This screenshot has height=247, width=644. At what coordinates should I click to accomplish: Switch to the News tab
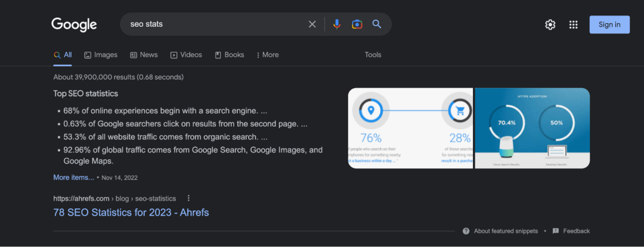[144, 55]
